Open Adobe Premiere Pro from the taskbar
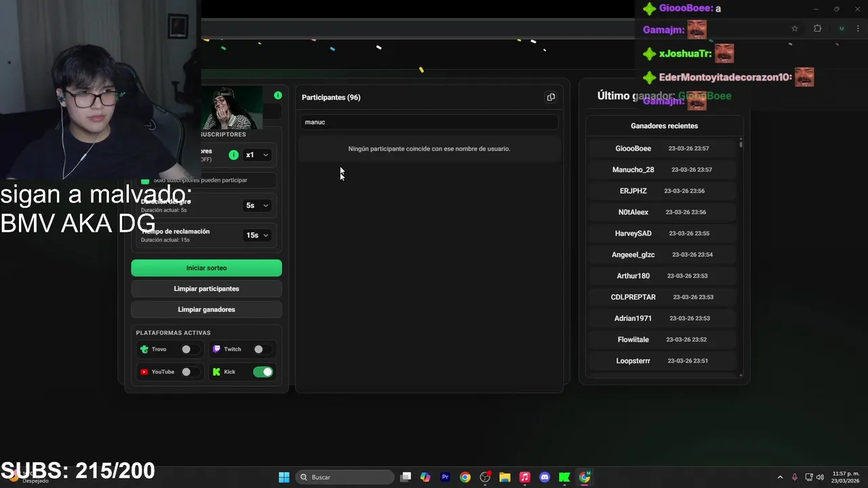 coord(445,477)
